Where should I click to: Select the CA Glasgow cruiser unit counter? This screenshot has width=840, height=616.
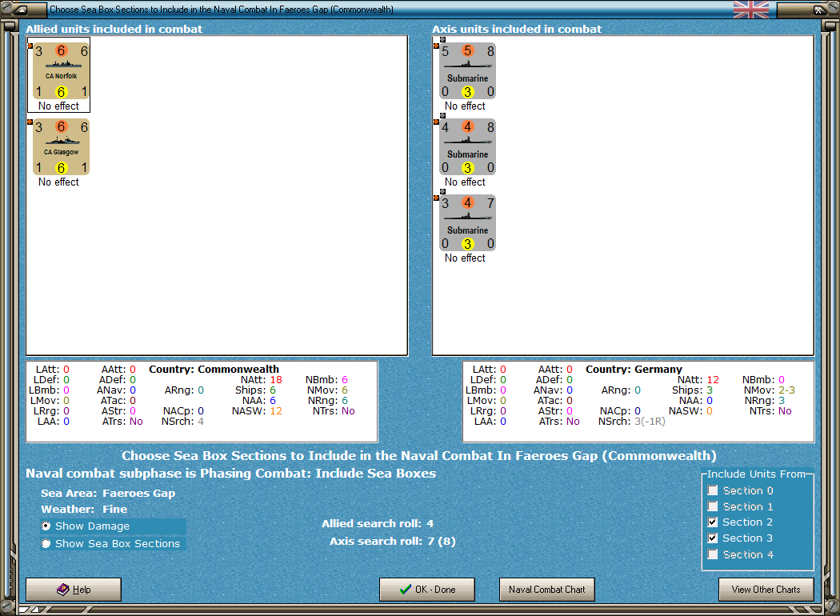tap(61, 147)
